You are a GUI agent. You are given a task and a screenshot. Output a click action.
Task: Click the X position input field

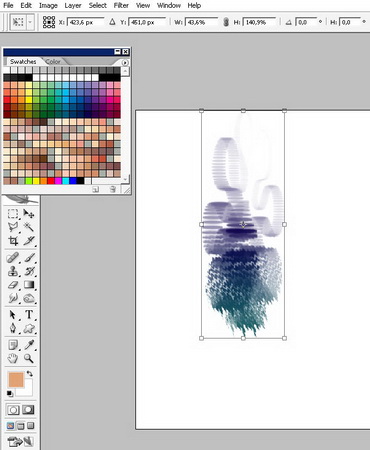[85, 22]
